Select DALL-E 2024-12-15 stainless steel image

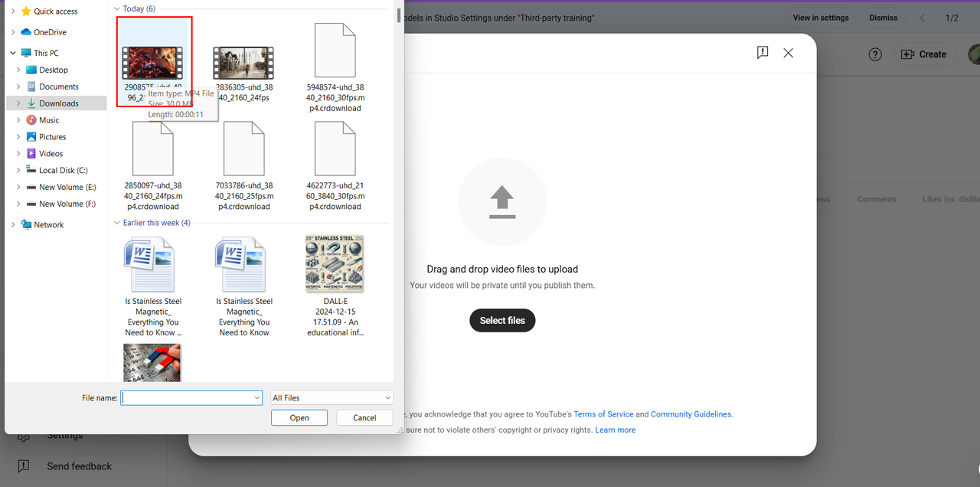335,286
